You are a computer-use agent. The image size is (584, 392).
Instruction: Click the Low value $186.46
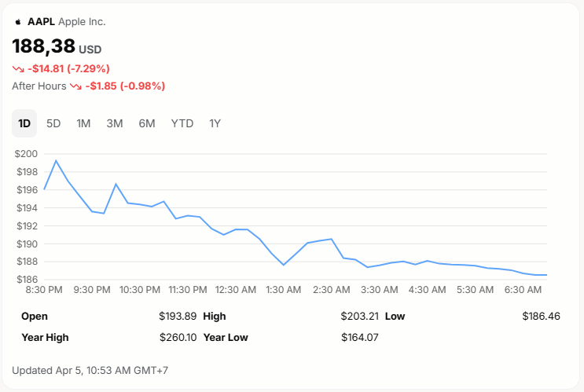point(541,316)
